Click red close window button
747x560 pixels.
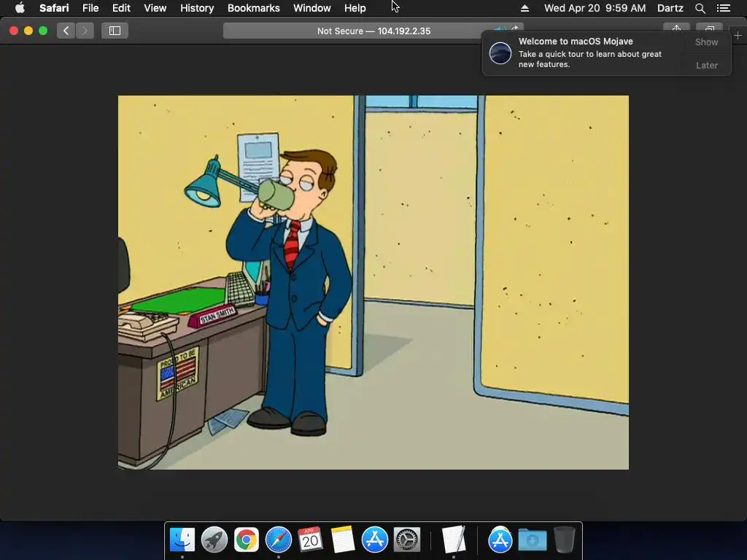click(x=14, y=31)
